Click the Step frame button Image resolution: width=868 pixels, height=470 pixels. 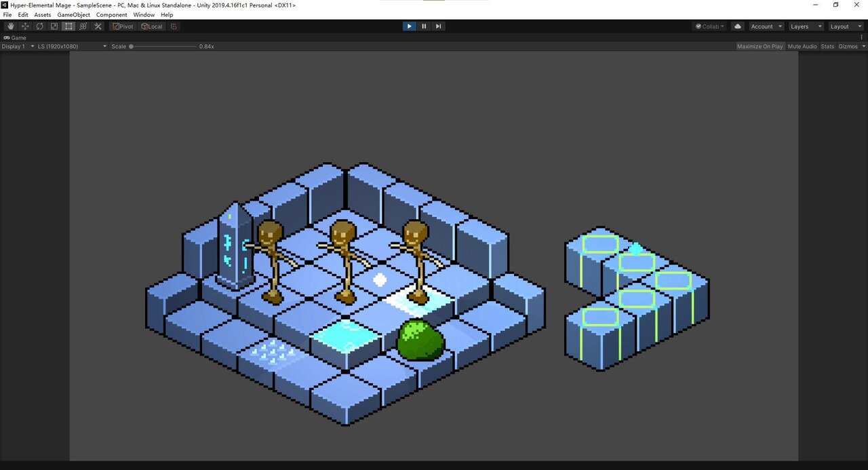438,26
